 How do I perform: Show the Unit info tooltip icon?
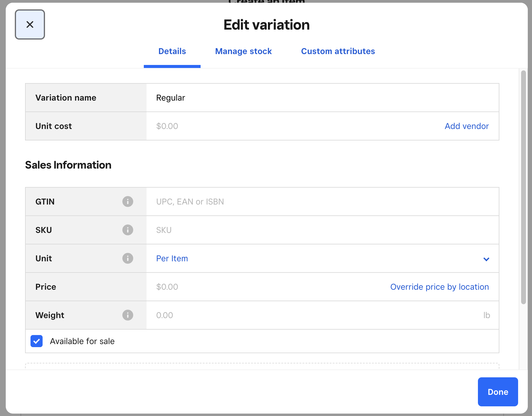click(127, 258)
